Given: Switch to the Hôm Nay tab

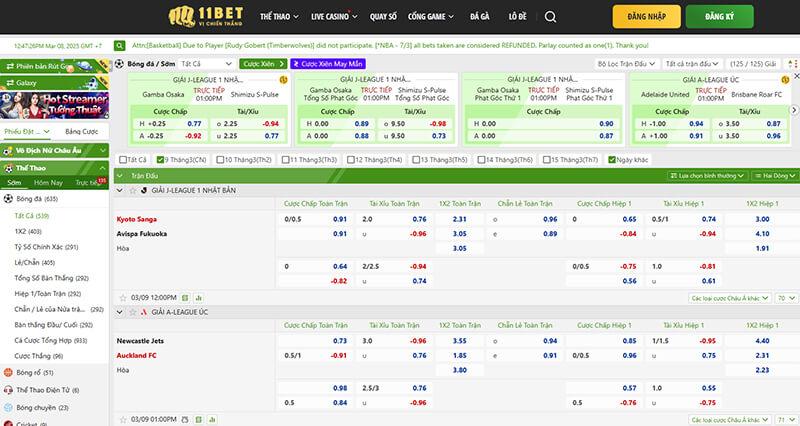Looking at the screenshot, I should point(48,183).
